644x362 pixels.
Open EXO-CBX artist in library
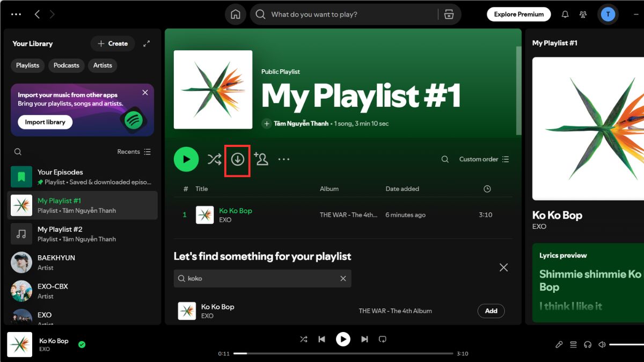click(x=83, y=291)
